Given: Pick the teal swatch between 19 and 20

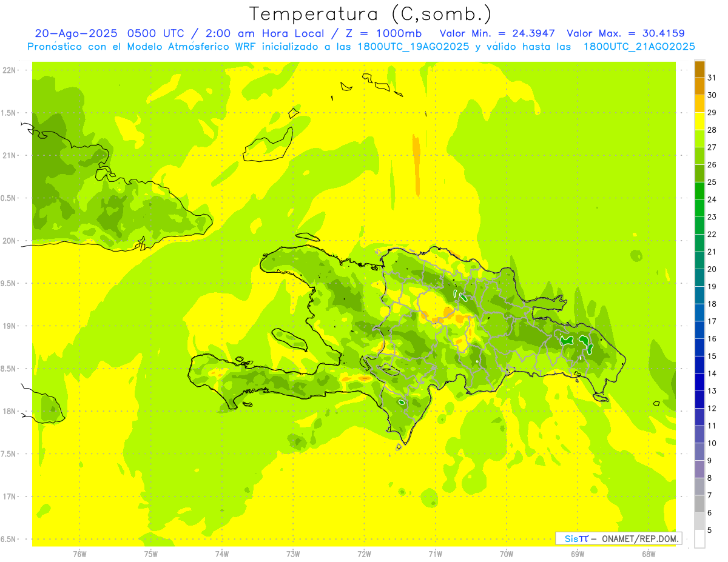Looking at the screenshot, I should click(x=699, y=278).
